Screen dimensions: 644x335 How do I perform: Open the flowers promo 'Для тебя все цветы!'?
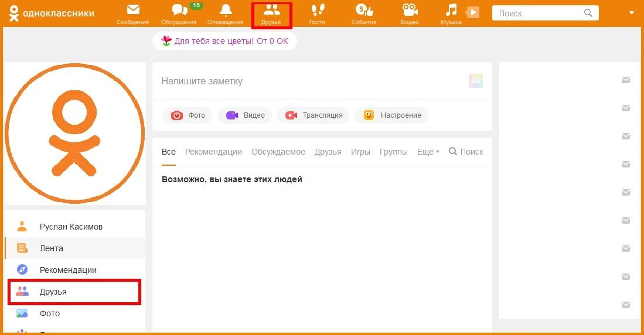pyautogui.click(x=224, y=41)
